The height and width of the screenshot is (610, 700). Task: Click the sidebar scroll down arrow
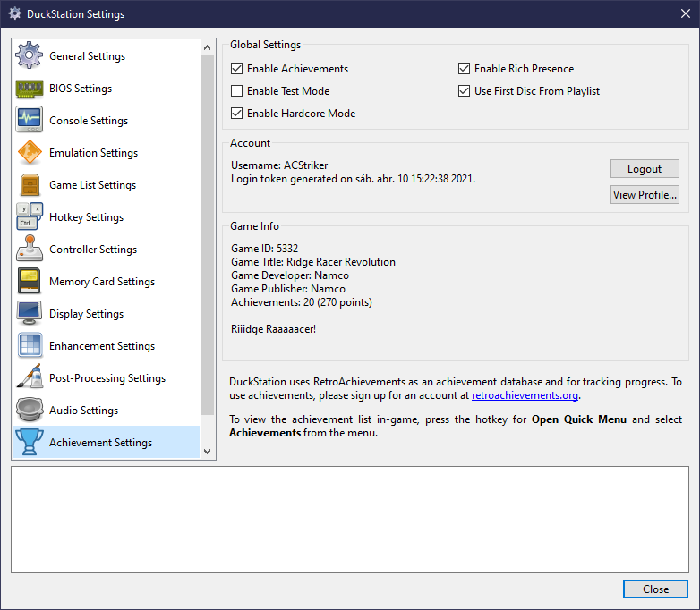[207, 451]
